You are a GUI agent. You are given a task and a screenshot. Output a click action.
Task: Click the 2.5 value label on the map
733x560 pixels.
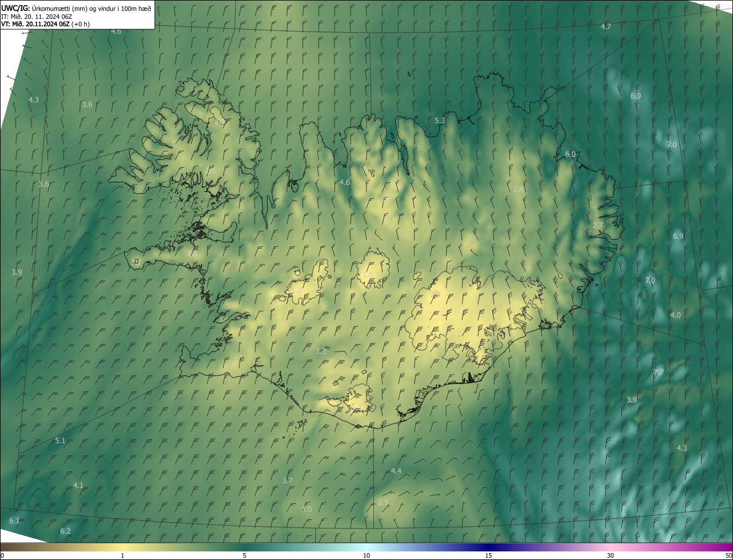(383, 503)
